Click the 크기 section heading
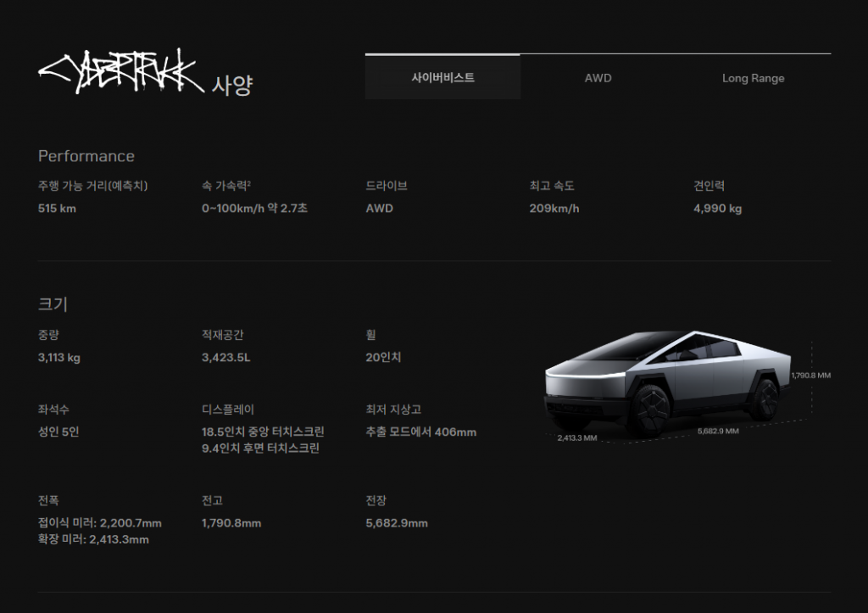The height and width of the screenshot is (613, 868). [x=53, y=304]
